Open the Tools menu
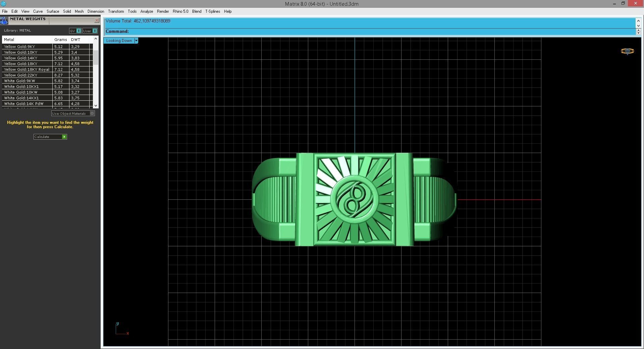Viewport: 644px width, 349px height. (x=132, y=11)
